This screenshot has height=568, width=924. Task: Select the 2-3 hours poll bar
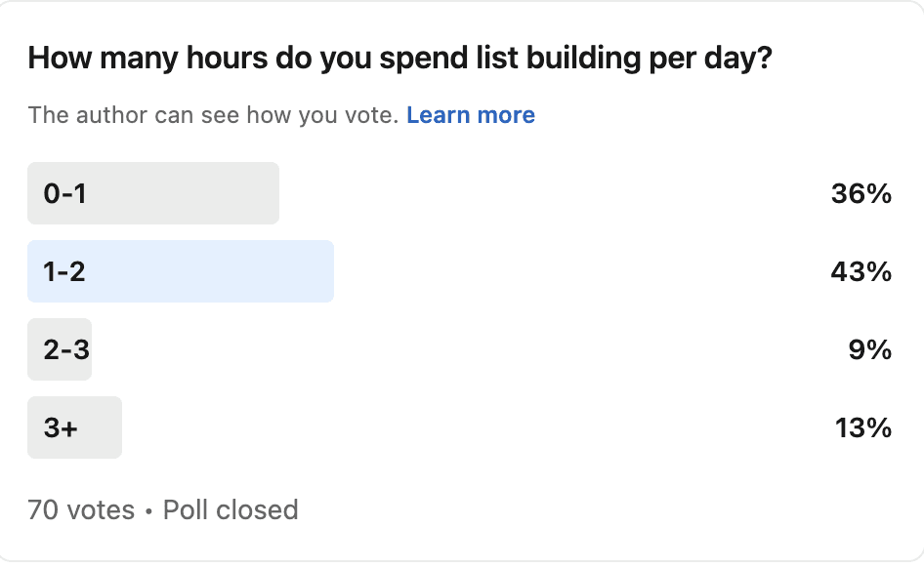click(60, 349)
